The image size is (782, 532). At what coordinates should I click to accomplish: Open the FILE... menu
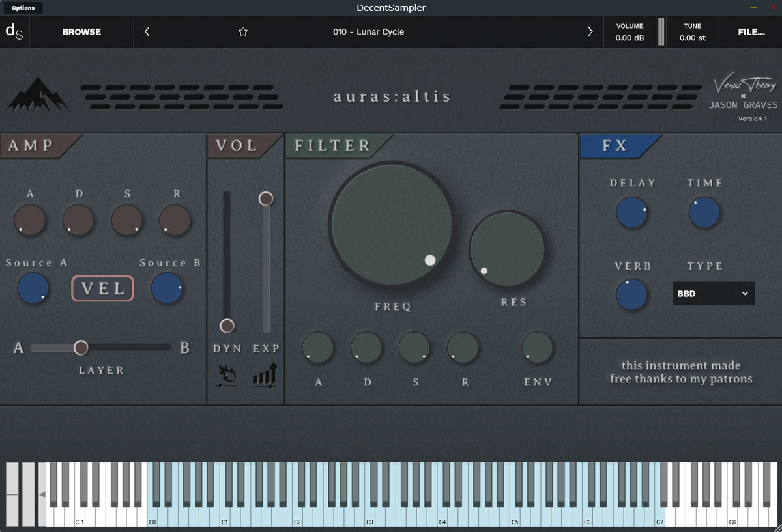click(x=751, y=32)
